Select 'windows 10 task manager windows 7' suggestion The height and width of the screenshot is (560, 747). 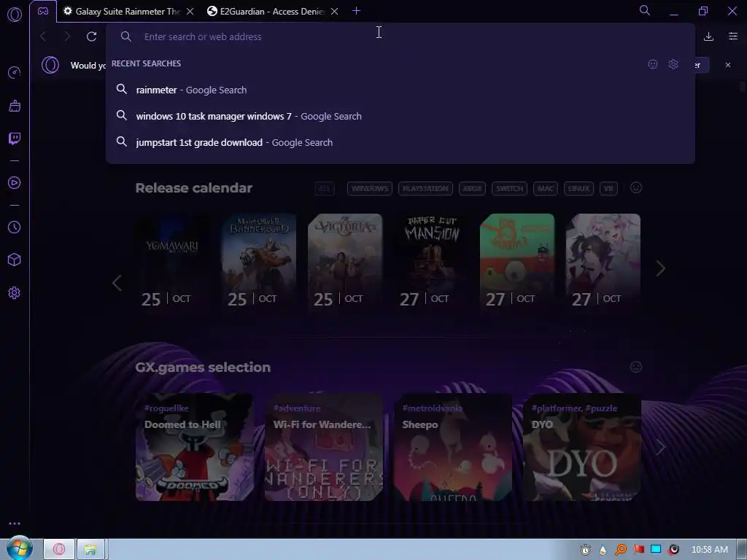click(400, 116)
